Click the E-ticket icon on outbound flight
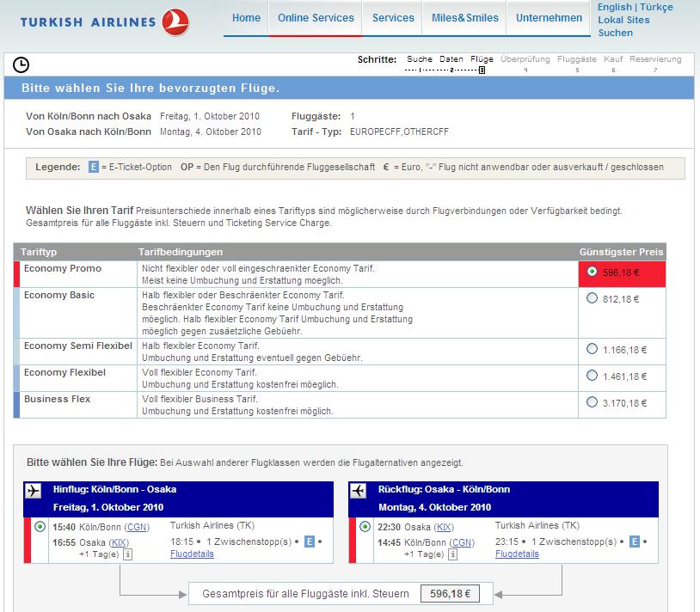This screenshot has width=700, height=612. pyautogui.click(x=310, y=542)
